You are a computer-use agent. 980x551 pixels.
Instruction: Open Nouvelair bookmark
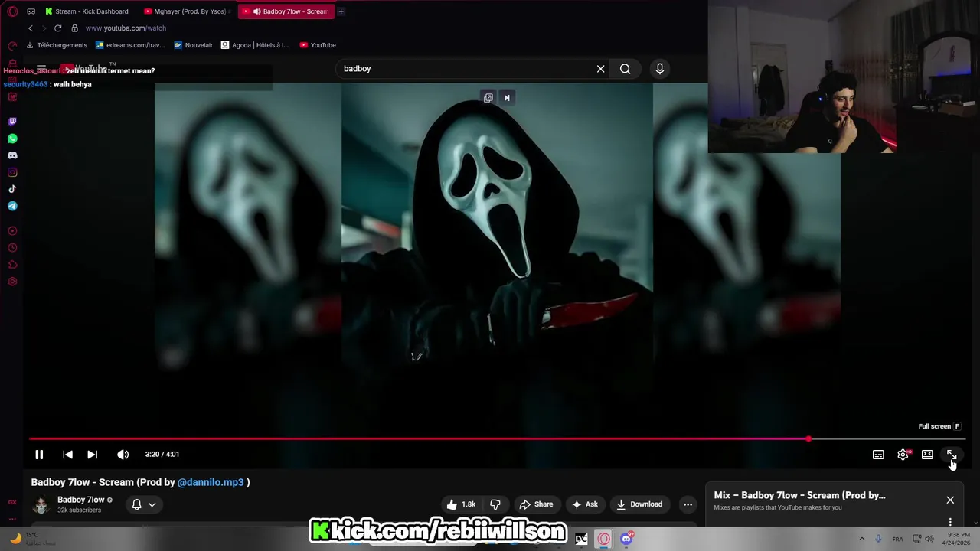point(194,45)
